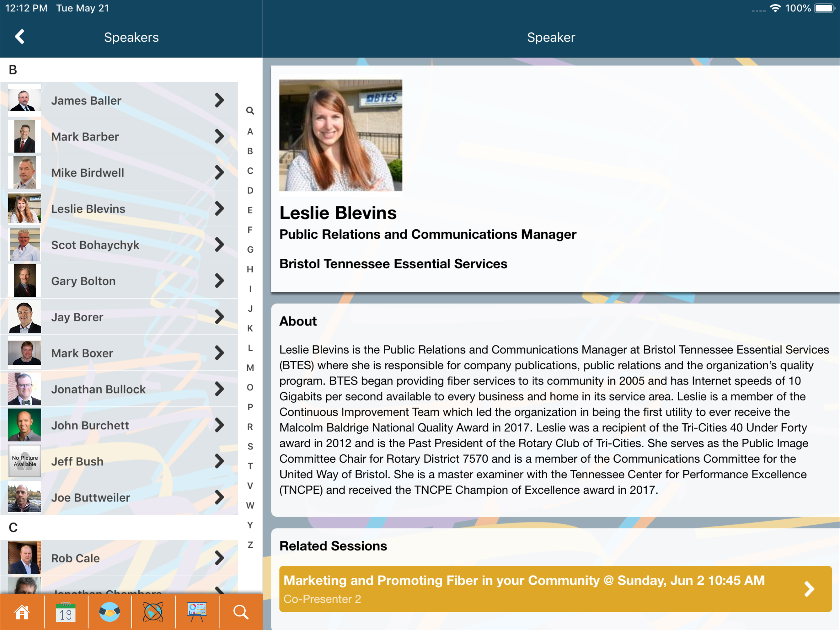The image size is (840, 630).
Task: Open the presentation board icon in bottom toolbar
Action: 197,612
